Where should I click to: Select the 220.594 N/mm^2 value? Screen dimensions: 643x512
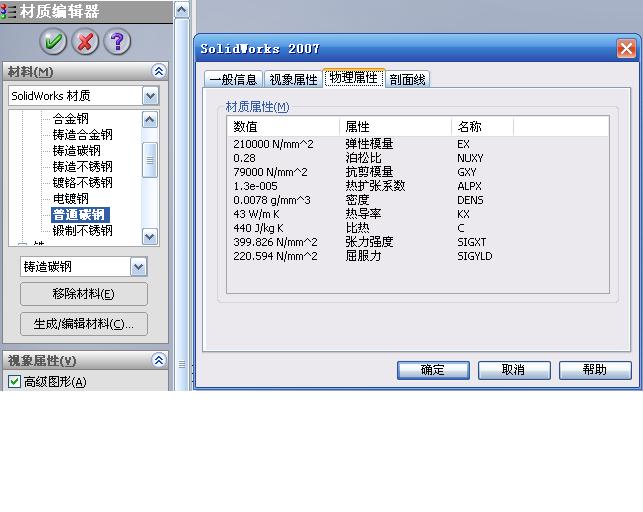(275, 256)
